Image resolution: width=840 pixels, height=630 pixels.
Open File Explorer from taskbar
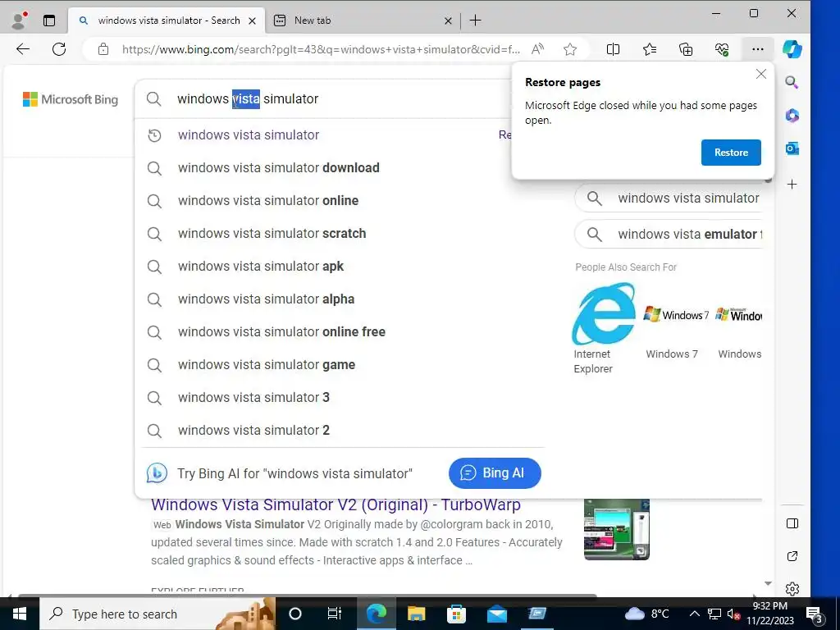tap(416, 614)
